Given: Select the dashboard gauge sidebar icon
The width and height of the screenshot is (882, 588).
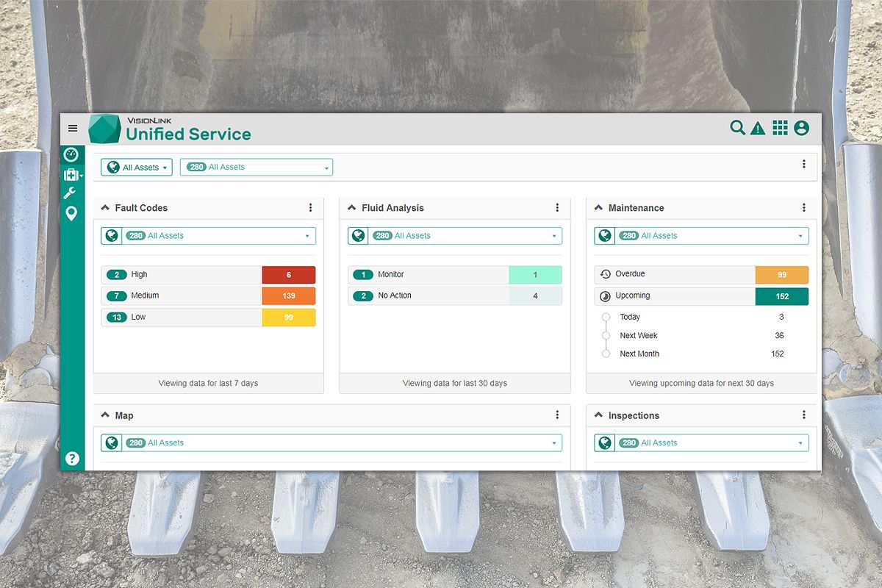Looking at the screenshot, I should [71, 155].
